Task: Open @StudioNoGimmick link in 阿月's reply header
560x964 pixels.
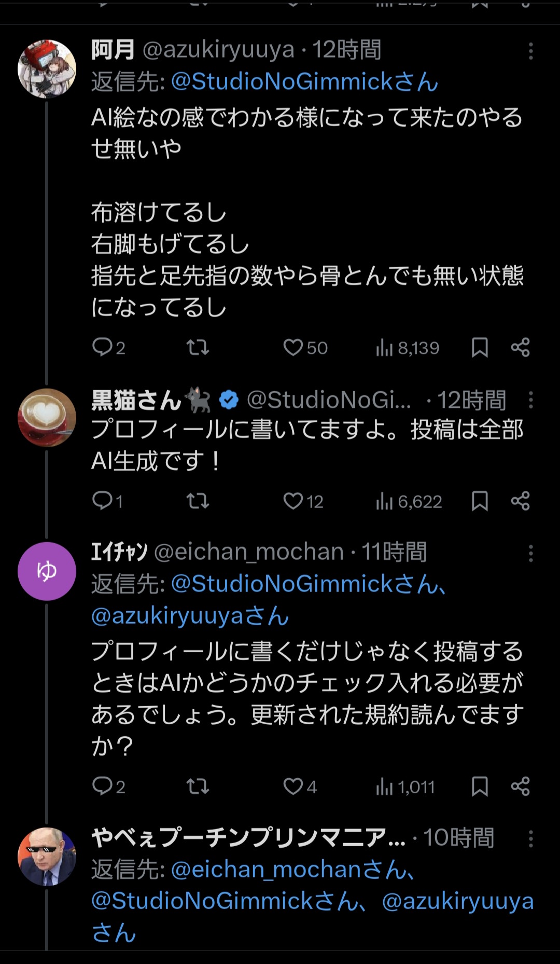Action: click(x=304, y=82)
